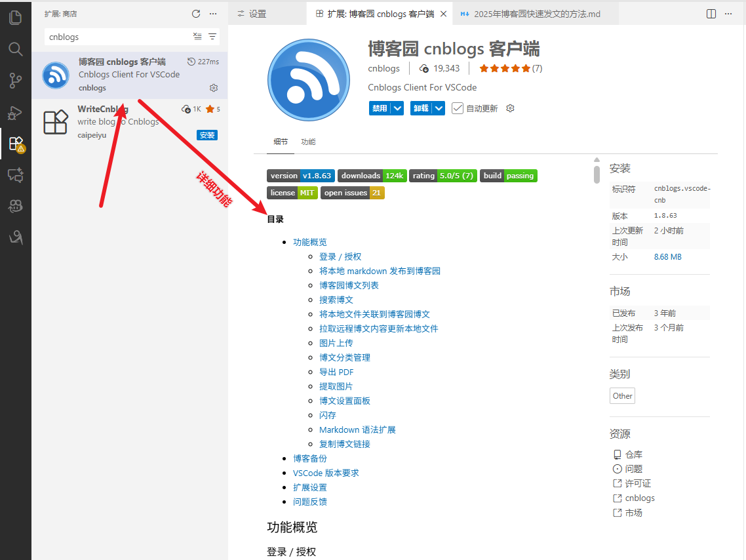Open more actions in extensions panel header
Viewport: 746px width, 560px height.
(x=213, y=14)
